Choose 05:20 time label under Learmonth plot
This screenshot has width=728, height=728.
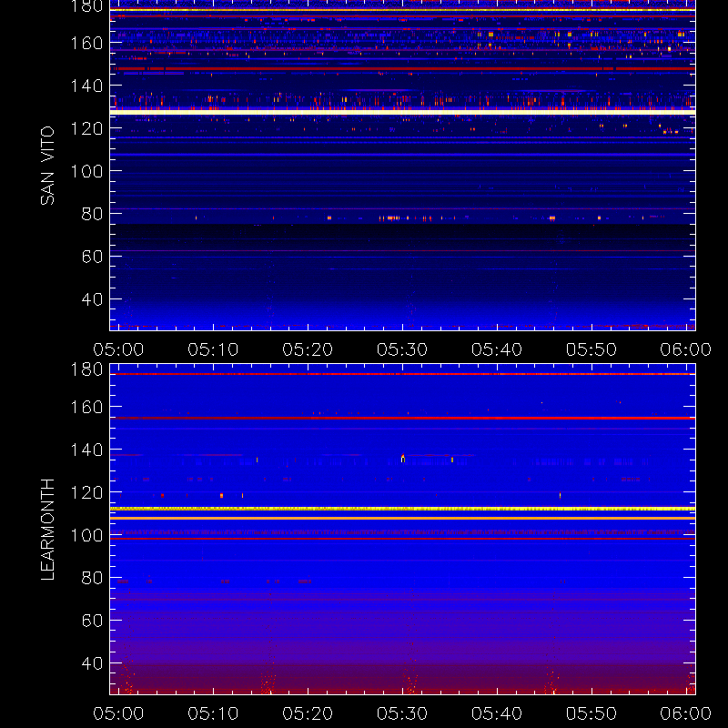(308, 713)
